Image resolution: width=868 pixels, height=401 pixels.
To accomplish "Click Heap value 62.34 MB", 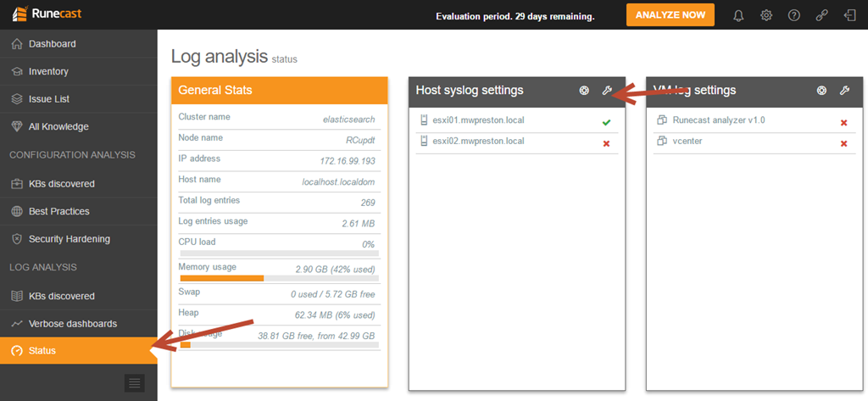I will [x=335, y=315].
